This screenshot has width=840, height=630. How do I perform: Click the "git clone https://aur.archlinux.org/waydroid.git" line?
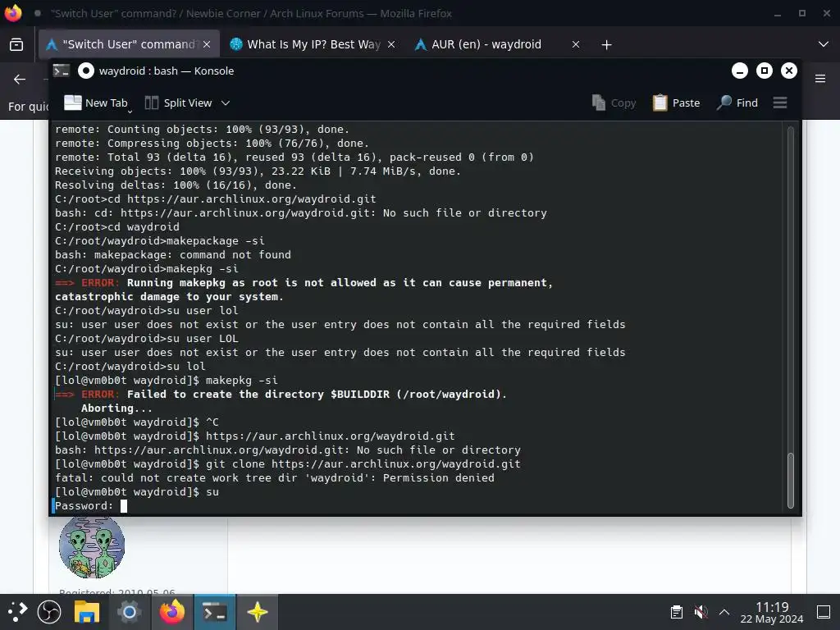288,464
